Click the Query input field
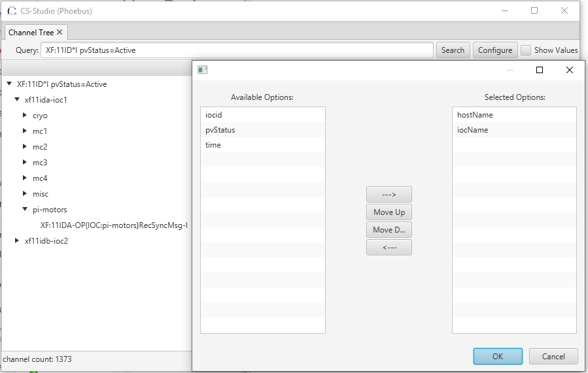588x373 pixels. click(x=237, y=50)
